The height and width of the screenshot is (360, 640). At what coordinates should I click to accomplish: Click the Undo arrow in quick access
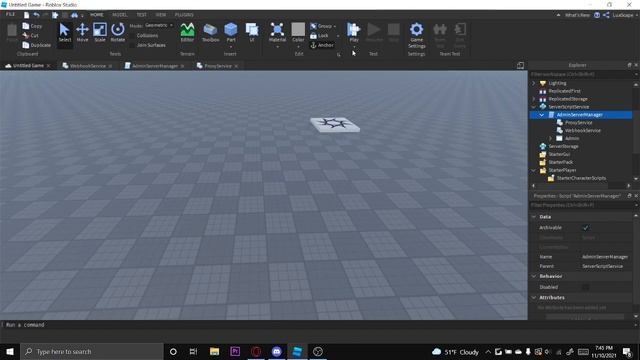36,15
